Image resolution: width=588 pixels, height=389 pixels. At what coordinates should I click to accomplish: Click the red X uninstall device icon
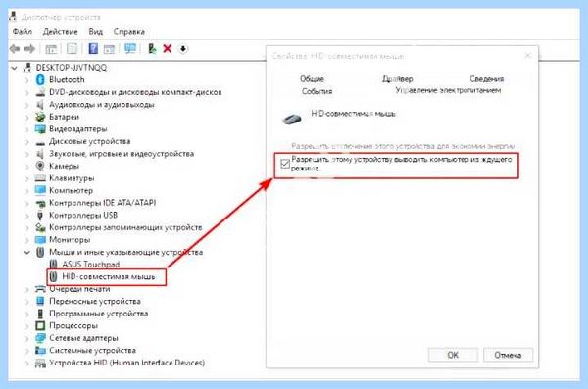(x=168, y=48)
